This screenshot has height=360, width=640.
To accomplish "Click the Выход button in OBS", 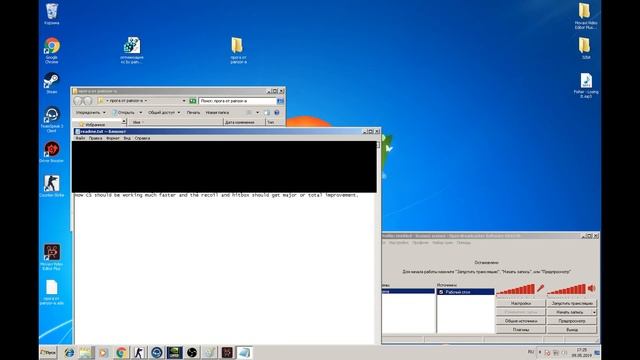I will [x=572, y=329].
